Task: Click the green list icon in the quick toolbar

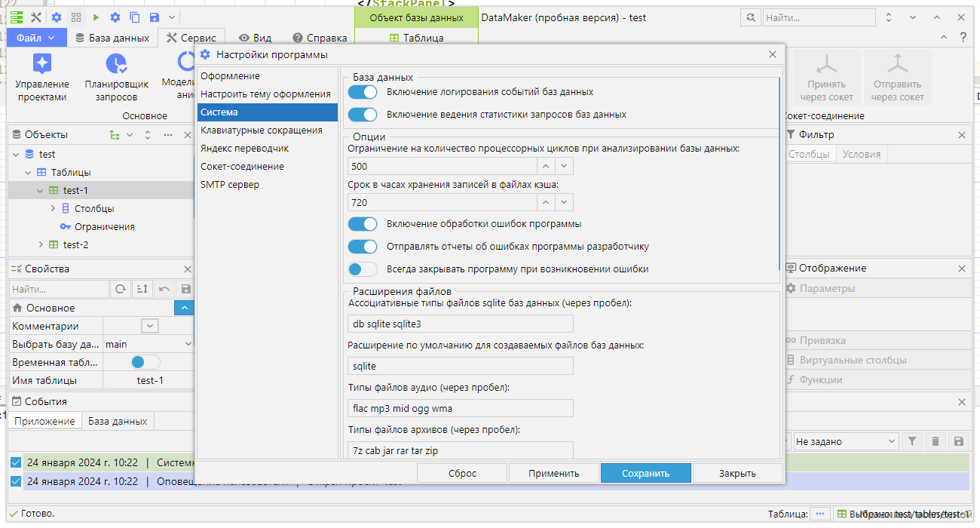Action: (x=16, y=17)
